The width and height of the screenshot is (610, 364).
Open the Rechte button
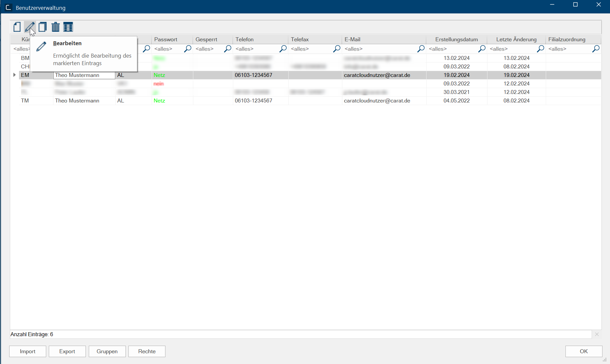click(x=147, y=351)
